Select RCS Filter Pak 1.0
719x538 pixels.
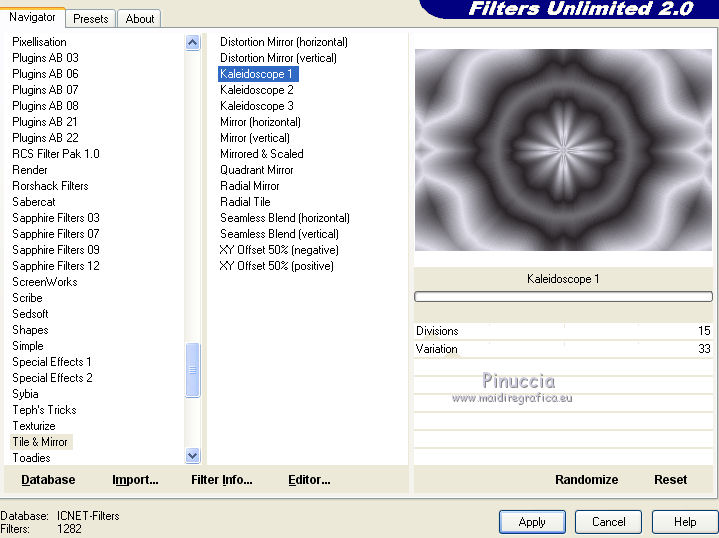pyautogui.click(x=56, y=154)
